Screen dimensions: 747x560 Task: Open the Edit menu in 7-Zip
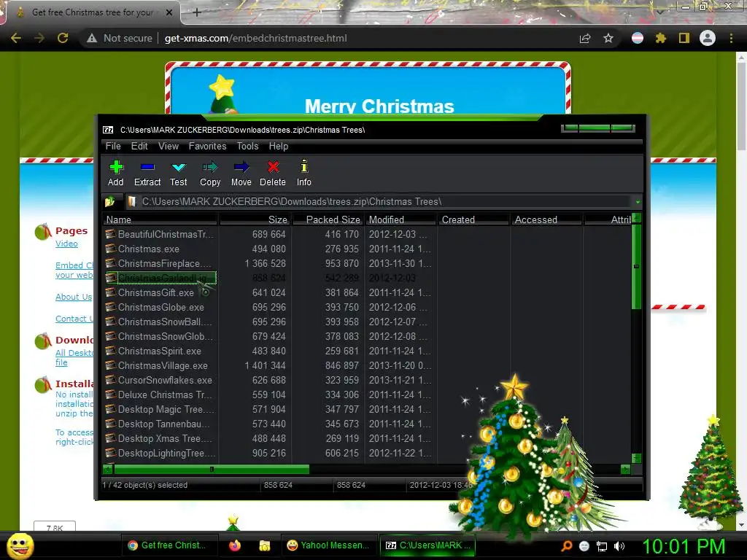pyautogui.click(x=139, y=146)
